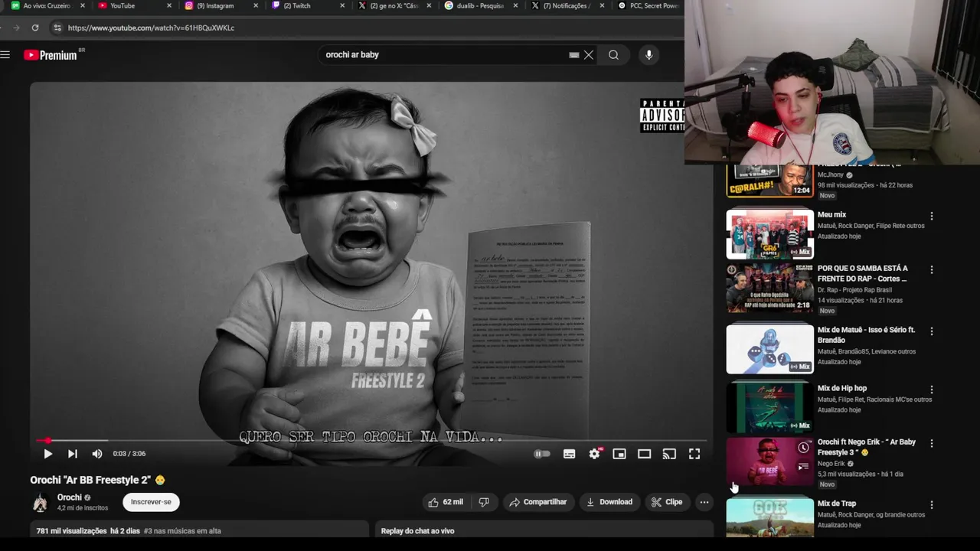Close the Twitch browser tab

coord(342,5)
